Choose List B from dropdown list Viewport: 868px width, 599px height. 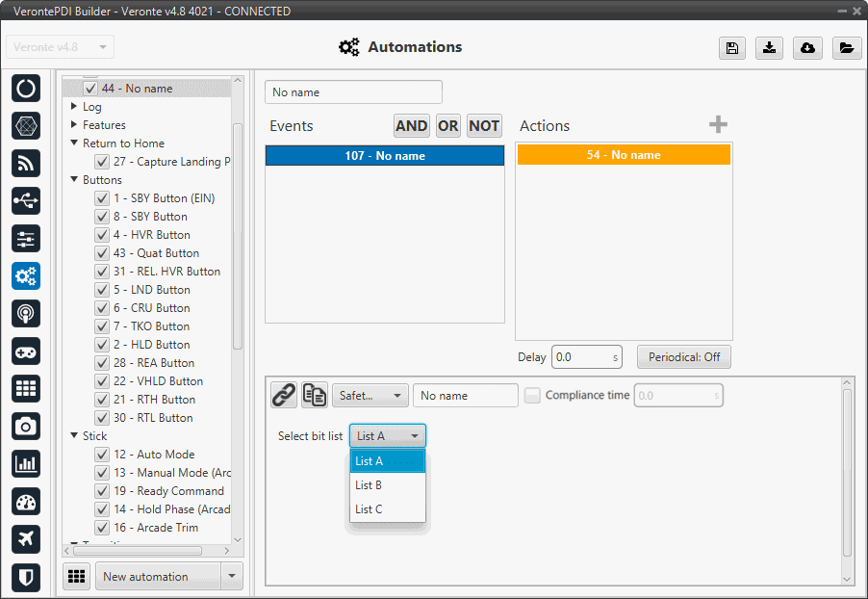tap(369, 485)
